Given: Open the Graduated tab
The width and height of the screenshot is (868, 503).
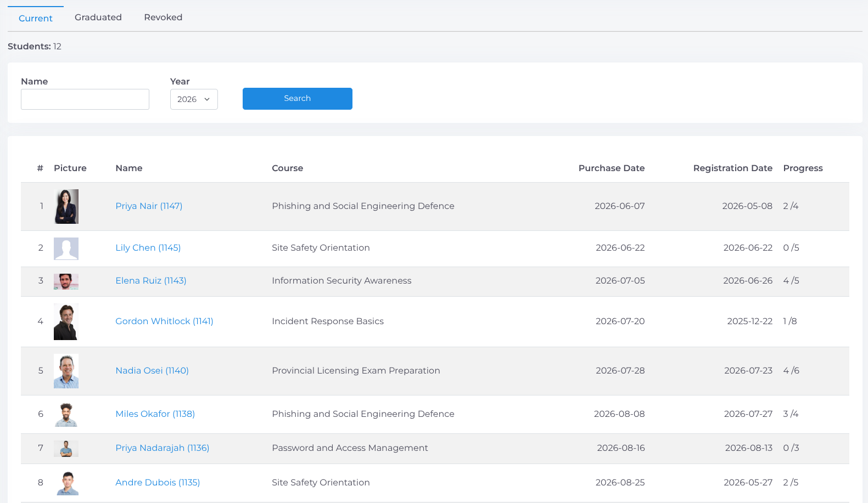Looking at the screenshot, I should click(x=98, y=18).
